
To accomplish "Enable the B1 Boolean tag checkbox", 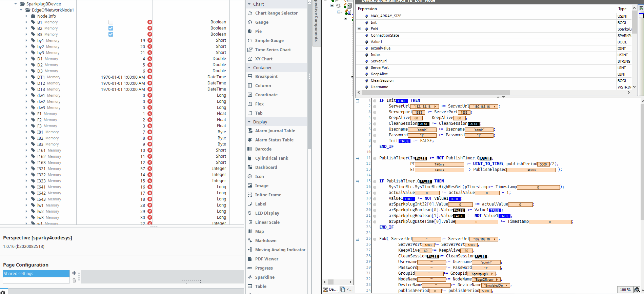I will click(x=111, y=22).
